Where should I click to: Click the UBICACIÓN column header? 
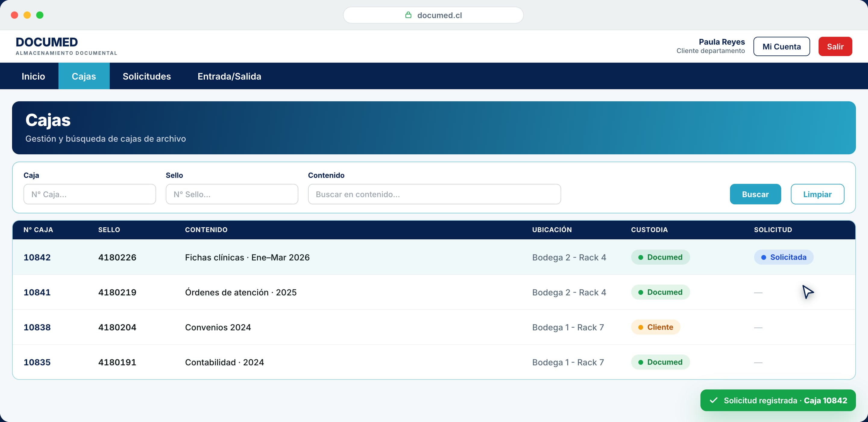(x=552, y=230)
